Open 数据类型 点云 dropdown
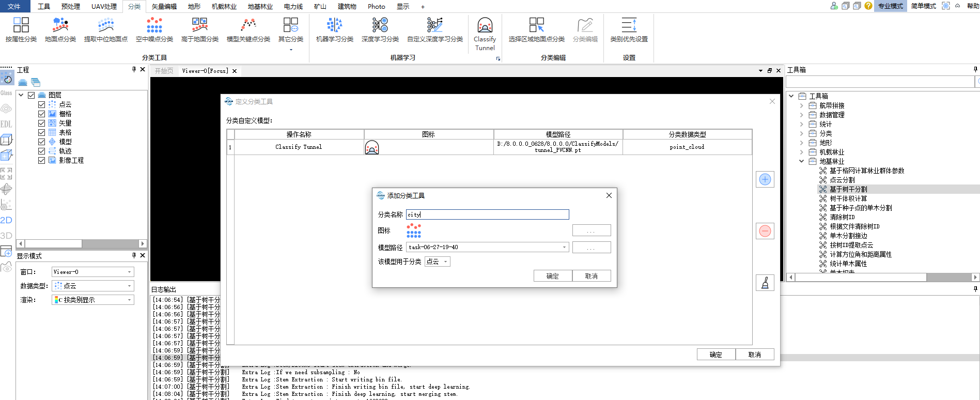Screen dimensions: 980x400 coord(93,286)
